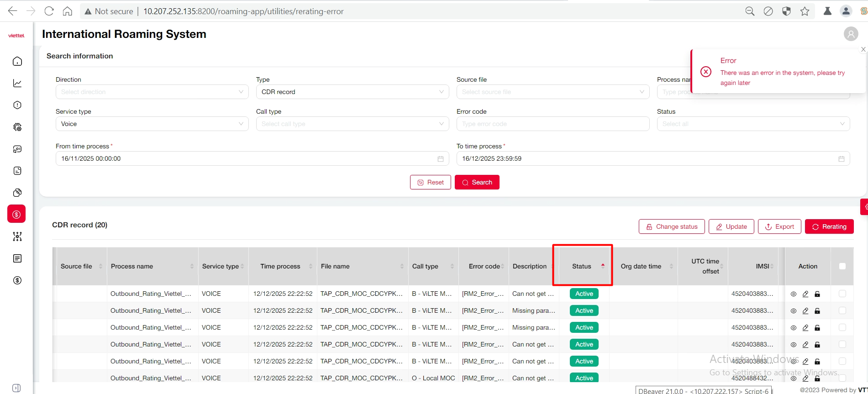The height and width of the screenshot is (394, 868).
Task: Open the Call type dropdown
Action: click(x=352, y=124)
